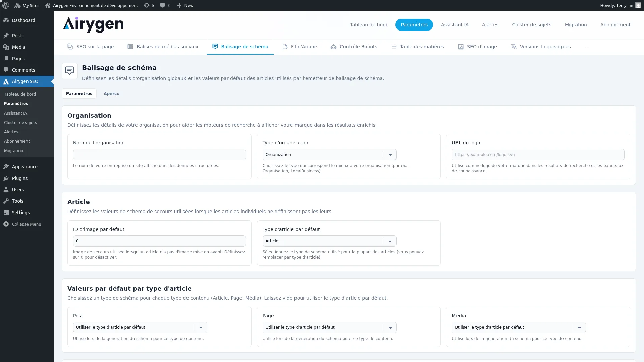This screenshot has width=644, height=362.
Task: Click the user avatar next to Howdy
Action: coord(638,5)
